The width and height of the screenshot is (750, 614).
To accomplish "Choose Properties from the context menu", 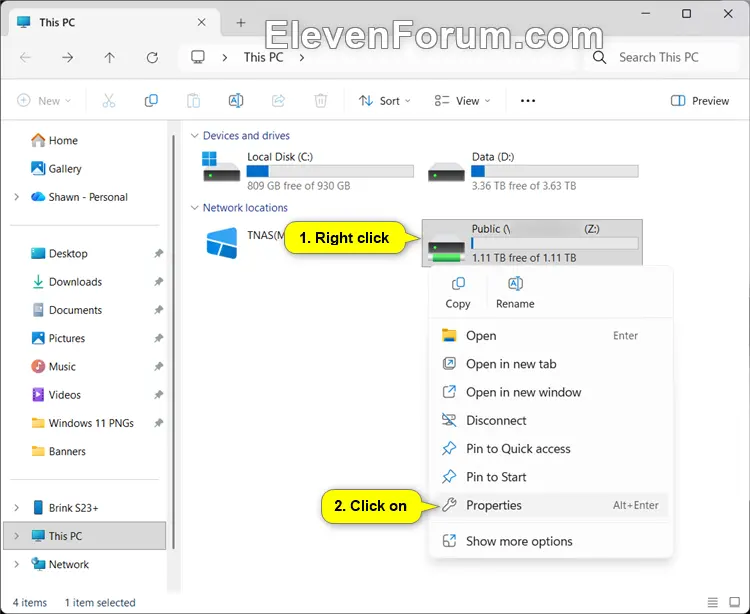I will click(x=551, y=505).
